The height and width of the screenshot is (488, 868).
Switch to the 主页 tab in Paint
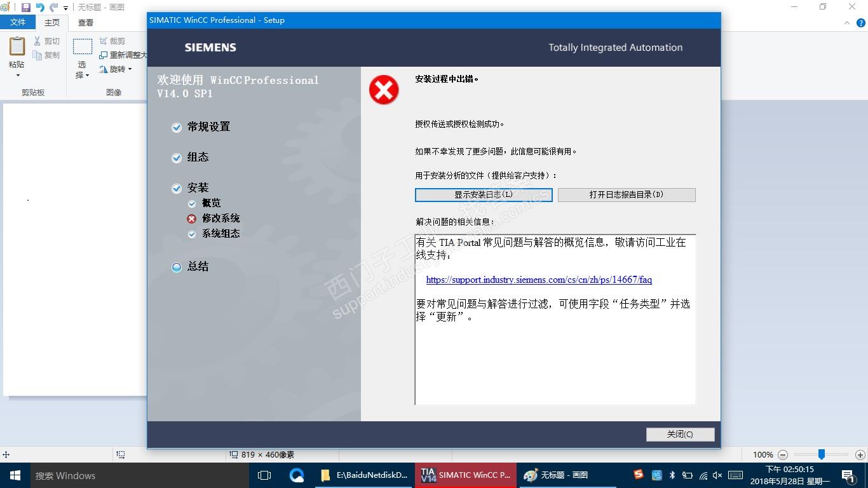pyautogui.click(x=52, y=22)
